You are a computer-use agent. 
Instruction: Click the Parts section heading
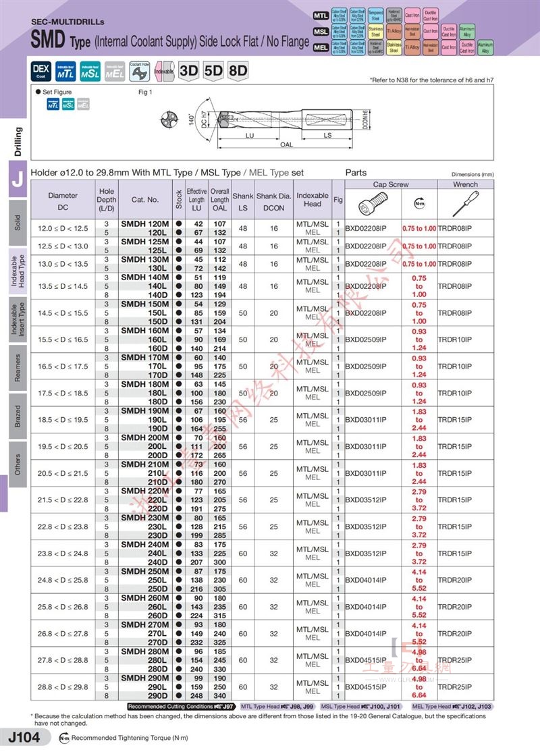[x=356, y=173]
